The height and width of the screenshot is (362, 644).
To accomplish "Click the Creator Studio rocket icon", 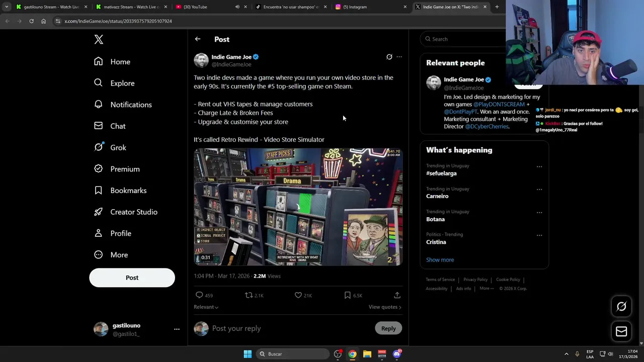I will pos(99,212).
